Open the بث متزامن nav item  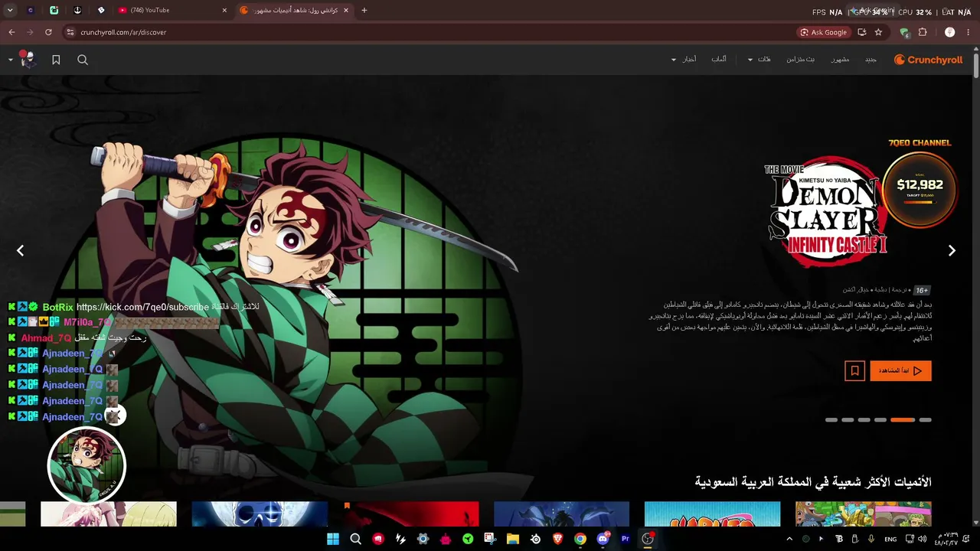tap(800, 60)
